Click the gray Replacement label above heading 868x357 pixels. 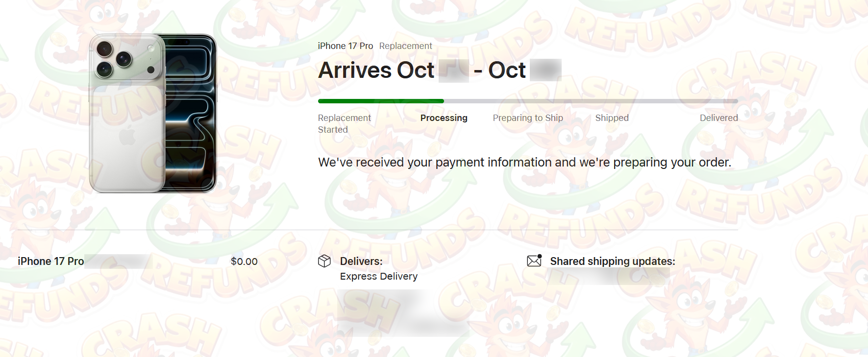coord(405,46)
